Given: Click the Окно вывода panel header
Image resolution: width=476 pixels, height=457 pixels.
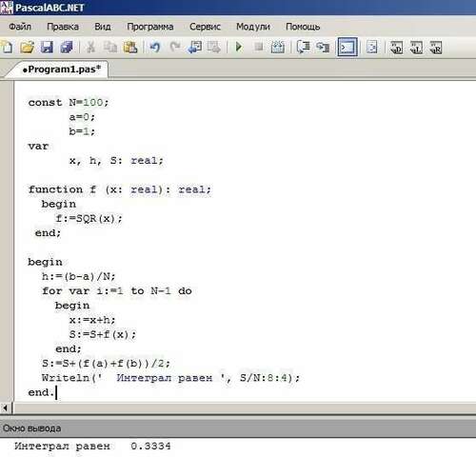Looking at the screenshot, I should (x=238, y=428).
